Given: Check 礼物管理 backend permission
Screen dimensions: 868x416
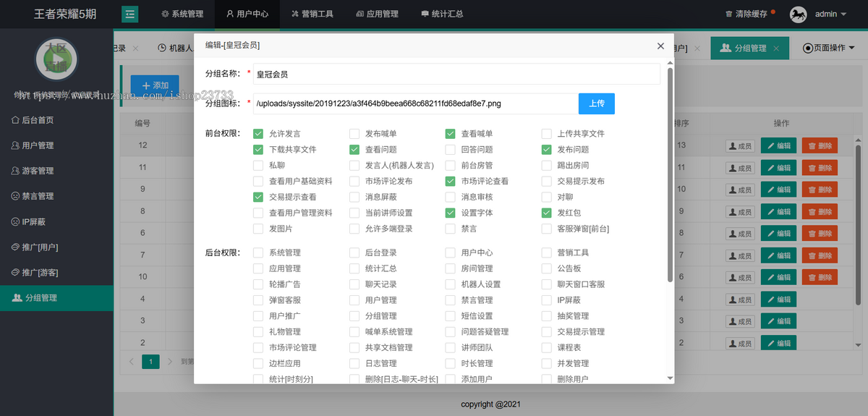Looking at the screenshot, I should click(258, 332).
